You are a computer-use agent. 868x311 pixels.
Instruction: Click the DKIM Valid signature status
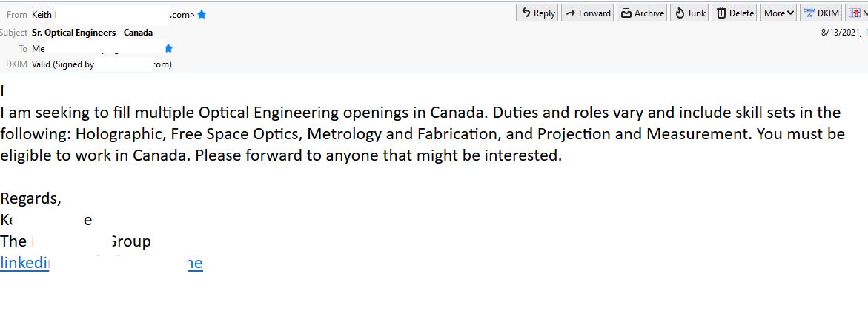[x=63, y=64]
